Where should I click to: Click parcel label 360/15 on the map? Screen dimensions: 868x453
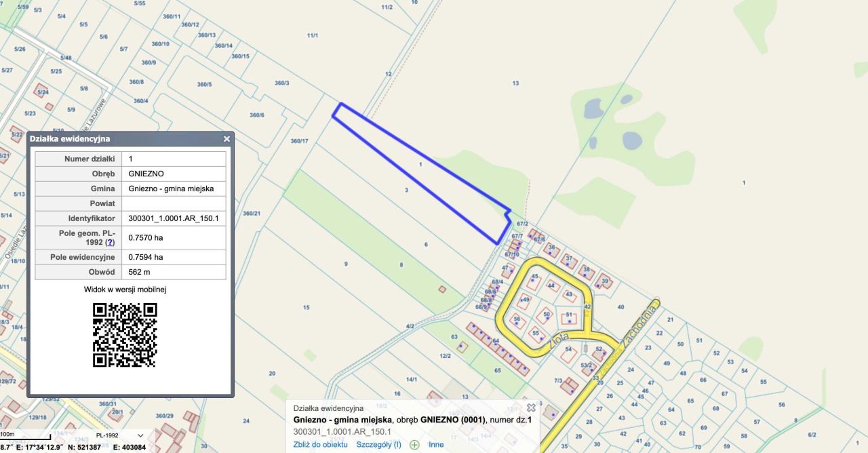click(x=240, y=56)
